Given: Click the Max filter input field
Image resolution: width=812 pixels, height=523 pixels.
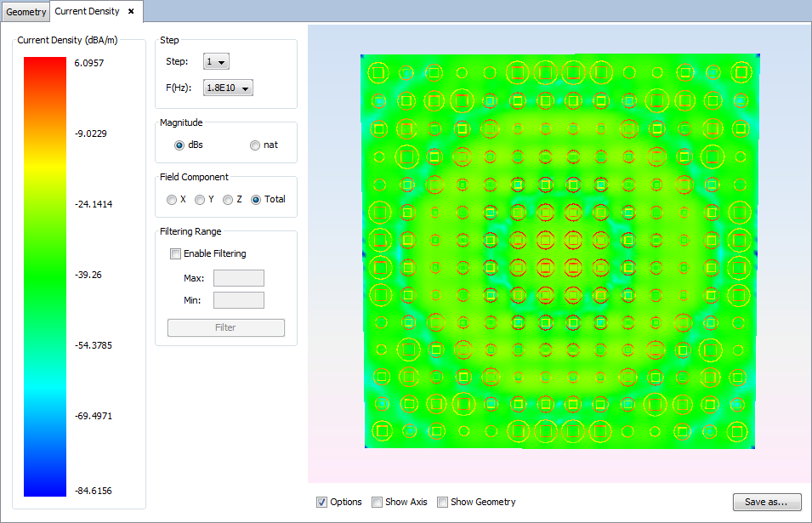Looking at the screenshot, I should coord(238,278).
